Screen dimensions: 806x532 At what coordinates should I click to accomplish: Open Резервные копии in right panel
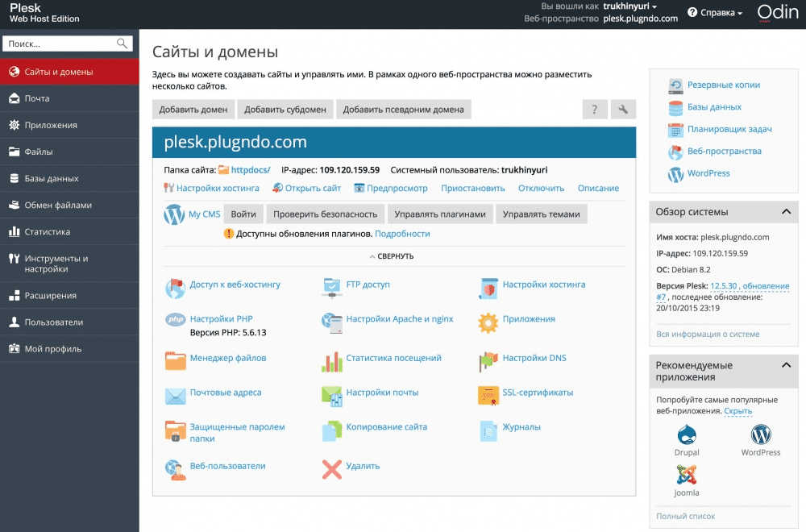pyautogui.click(x=724, y=85)
